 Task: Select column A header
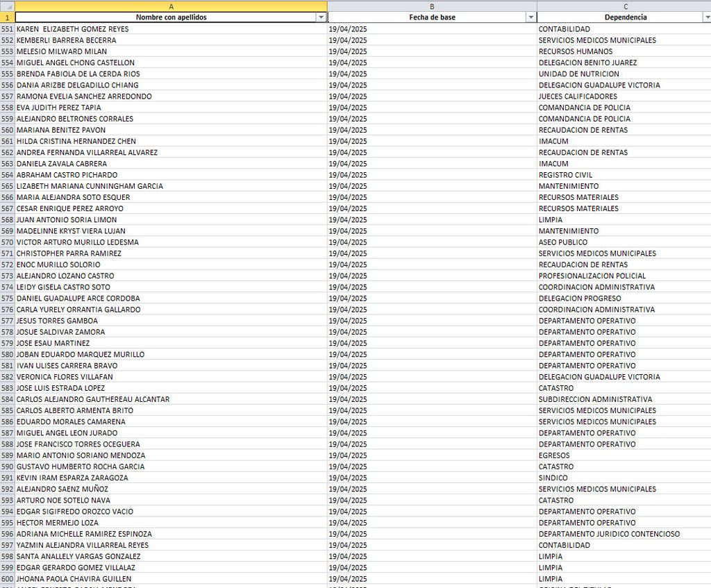pos(171,6)
